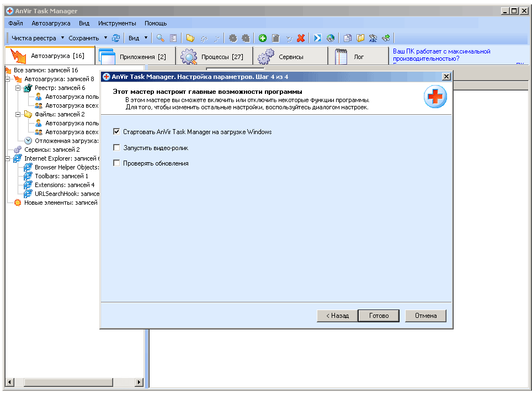Click the magnifying glass search icon
Screen dimensions: 532x394
pyautogui.click(x=160, y=38)
